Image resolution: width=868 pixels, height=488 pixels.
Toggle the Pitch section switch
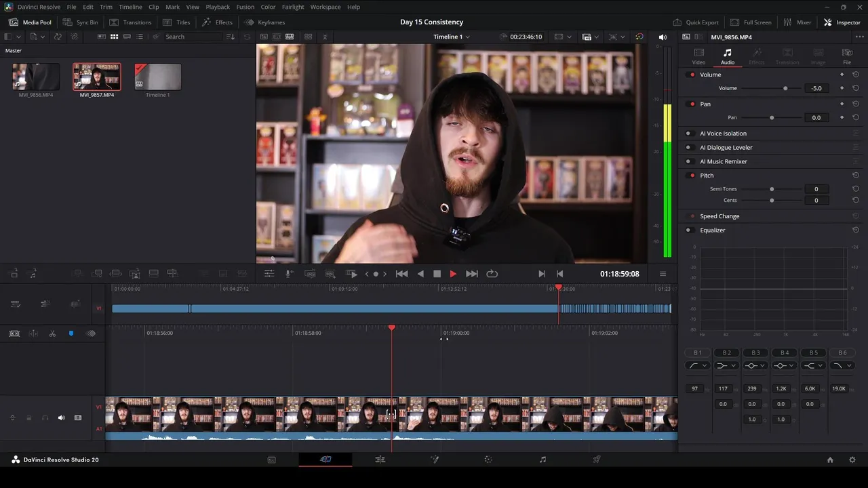pos(692,176)
